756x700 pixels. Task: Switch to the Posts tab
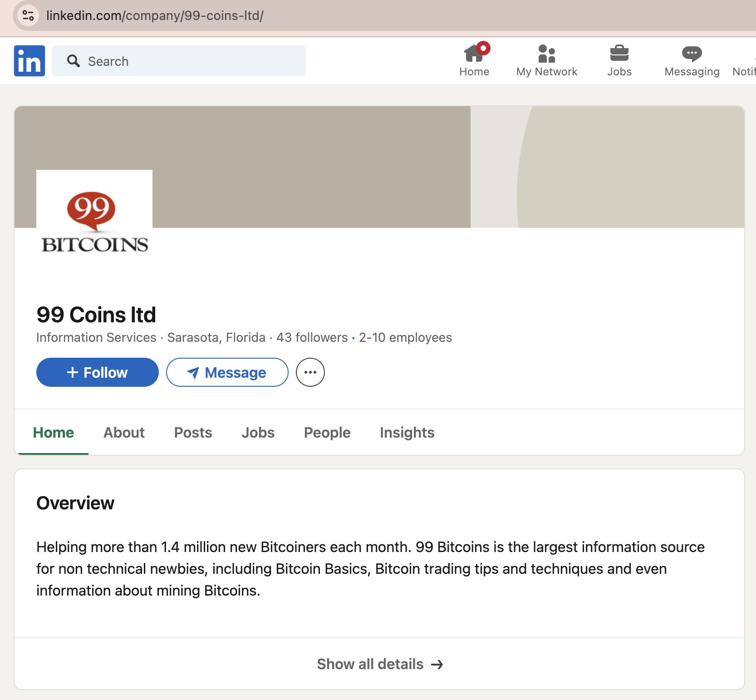click(x=193, y=433)
